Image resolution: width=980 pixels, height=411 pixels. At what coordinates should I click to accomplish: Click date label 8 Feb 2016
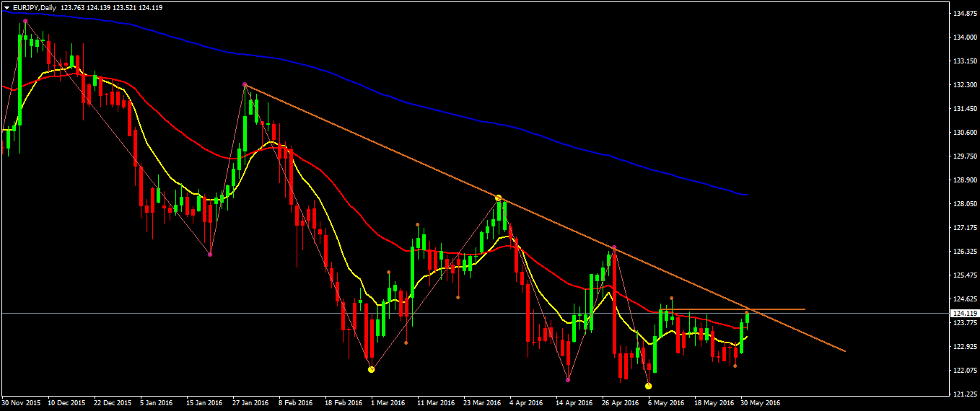tap(295, 403)
